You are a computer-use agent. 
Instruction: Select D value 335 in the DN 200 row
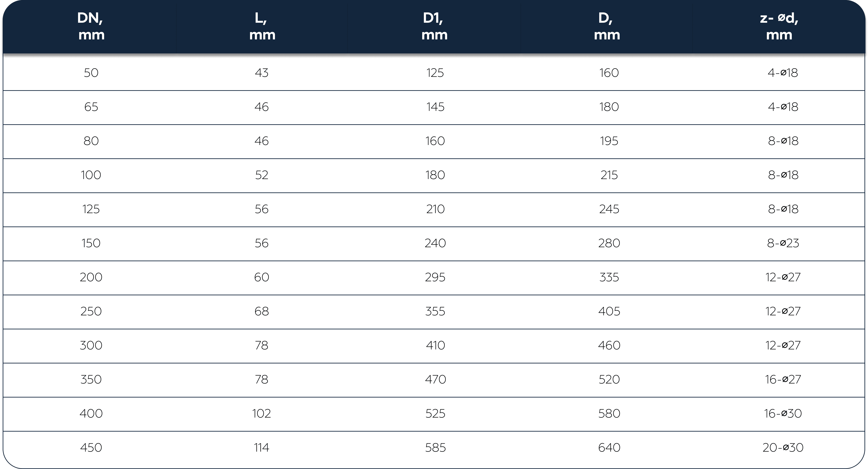click(609, 277)
